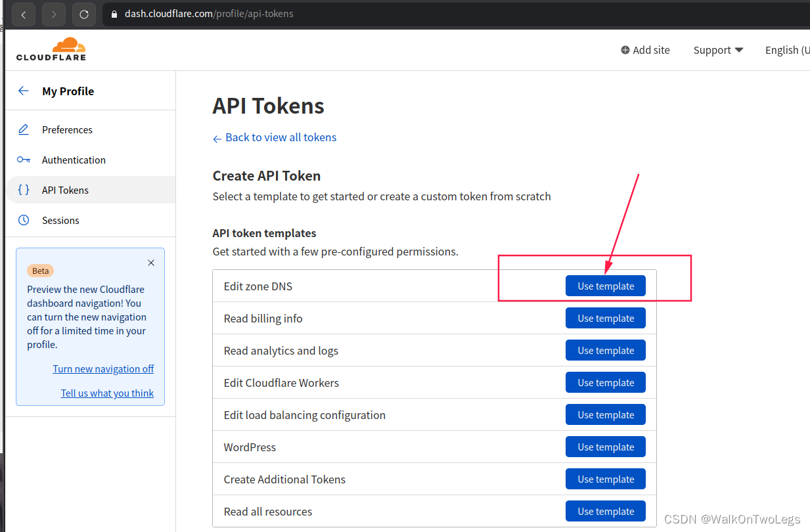Click the clock icon for Sessions
The image size is (810, 532).
24,220
